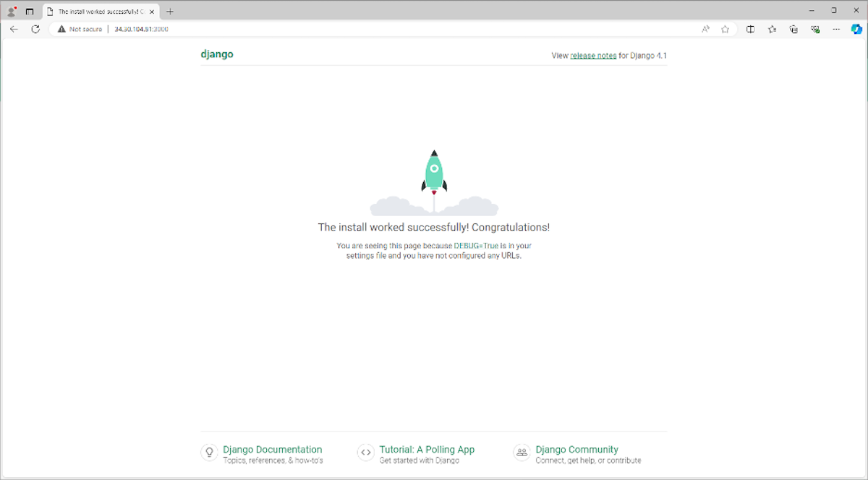
Task: Open split screen view
Action: click(751, 29)
